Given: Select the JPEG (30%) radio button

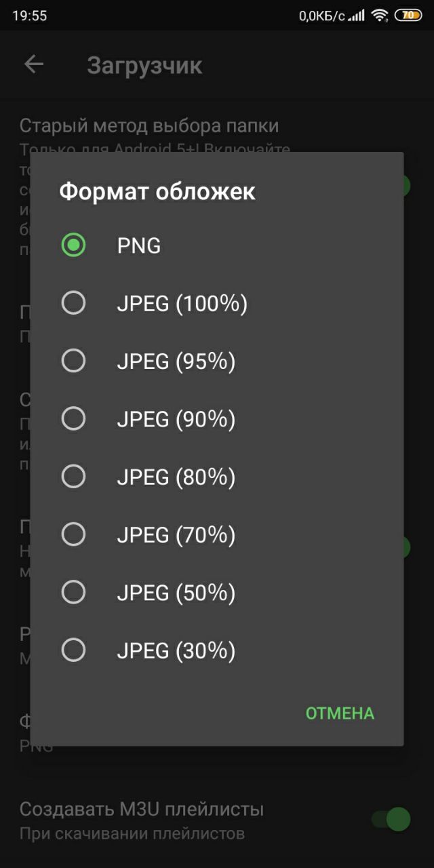Looking at the screenshot, I should pyautogui.click(x=73, y=651).
